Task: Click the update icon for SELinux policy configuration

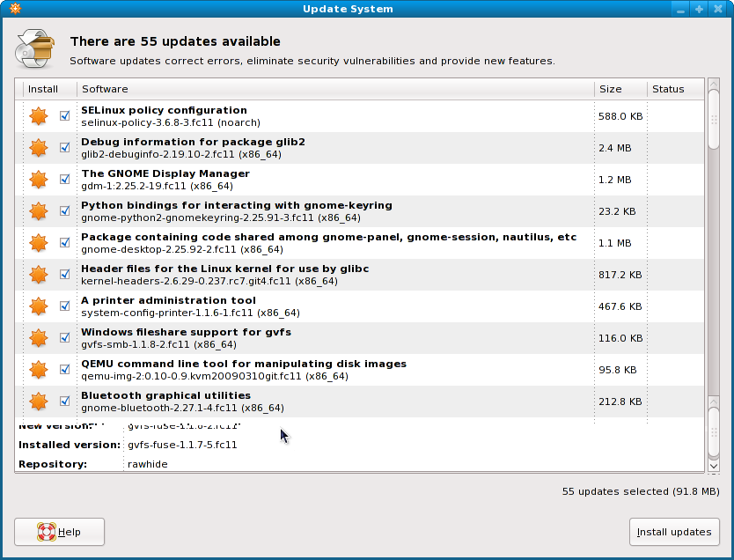Action: (x=38, y=116)
